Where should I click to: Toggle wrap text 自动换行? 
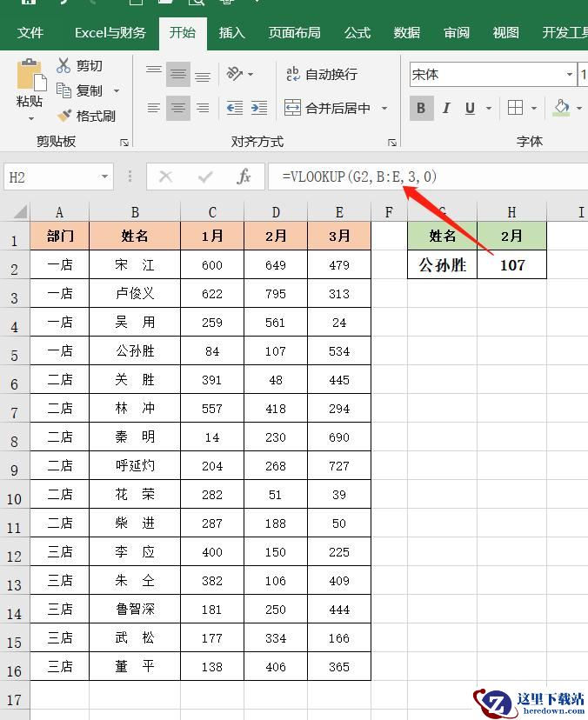tap(322, 74)
